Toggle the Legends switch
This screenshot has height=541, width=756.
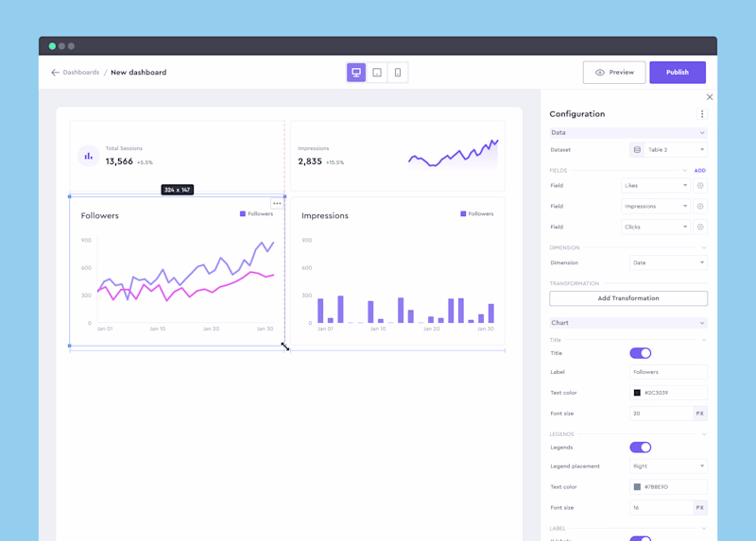tap(641, 448)
